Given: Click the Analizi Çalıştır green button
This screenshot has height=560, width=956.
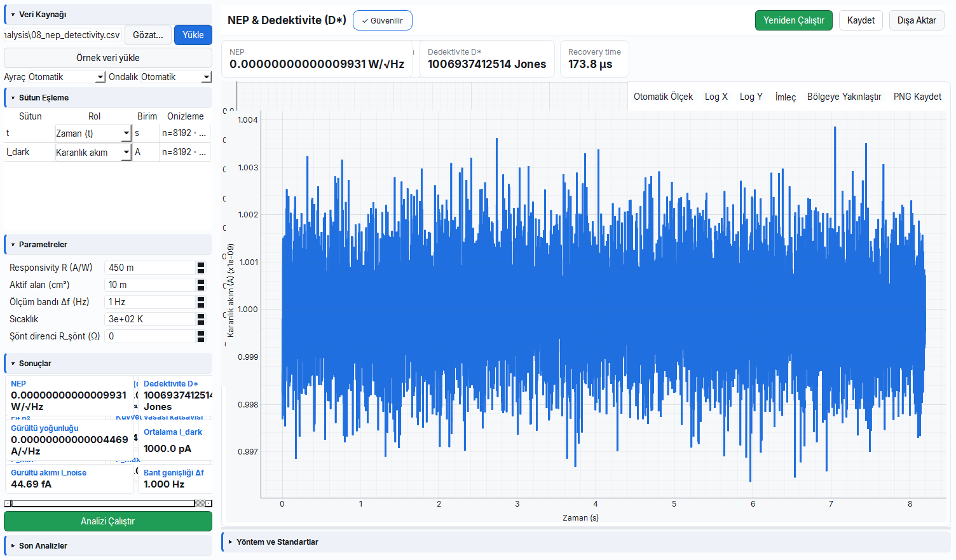Looking at the screenshot, I should (x=108, y=521).
